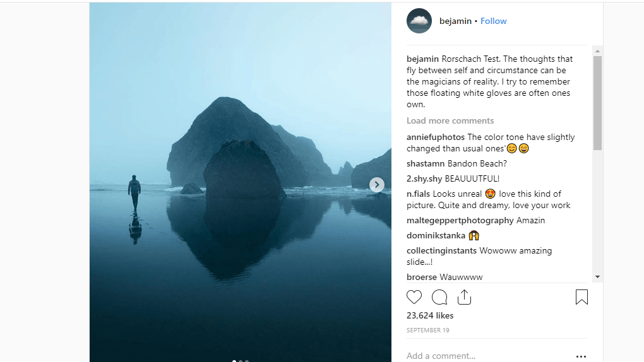This screenshot has width=644, height=362.
Task: Open bejamin's cloud profile avatar
Action: pyautogui.click(x=419, y=21)
